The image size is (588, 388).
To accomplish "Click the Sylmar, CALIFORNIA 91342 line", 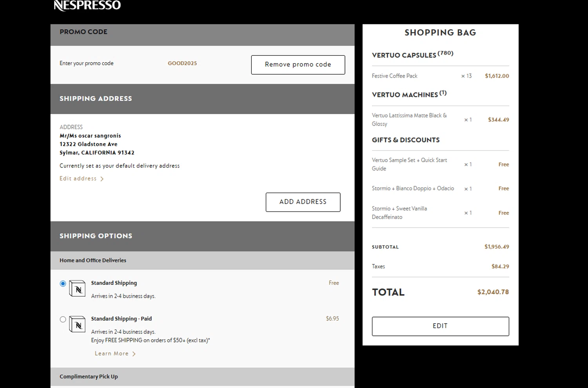I will coord(97,153).
